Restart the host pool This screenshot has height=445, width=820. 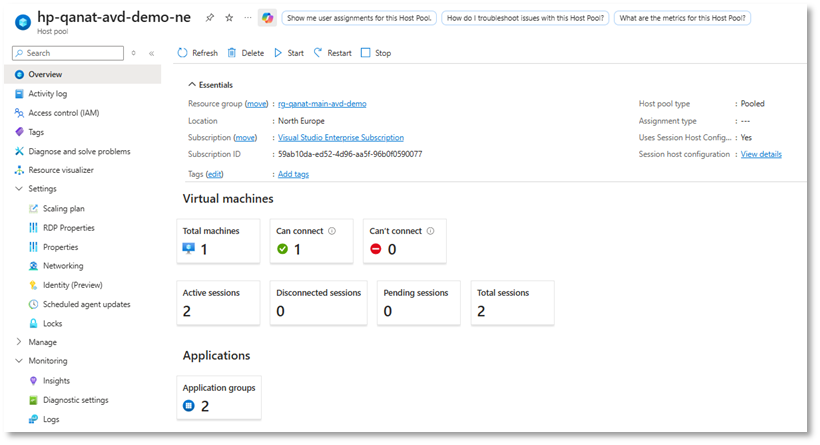[x=332, y=53]
